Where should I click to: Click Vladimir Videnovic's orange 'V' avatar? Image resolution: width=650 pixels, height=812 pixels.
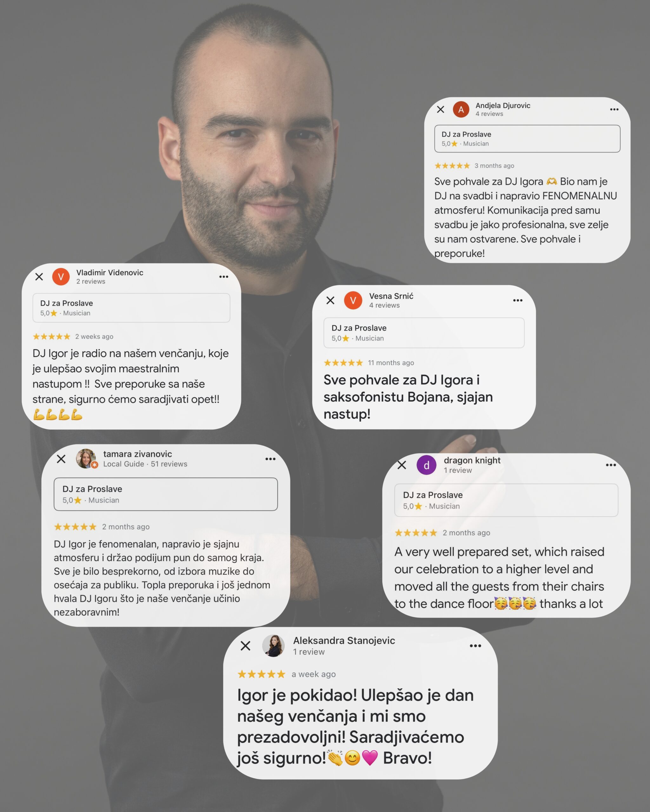click(x=61, y=277)
